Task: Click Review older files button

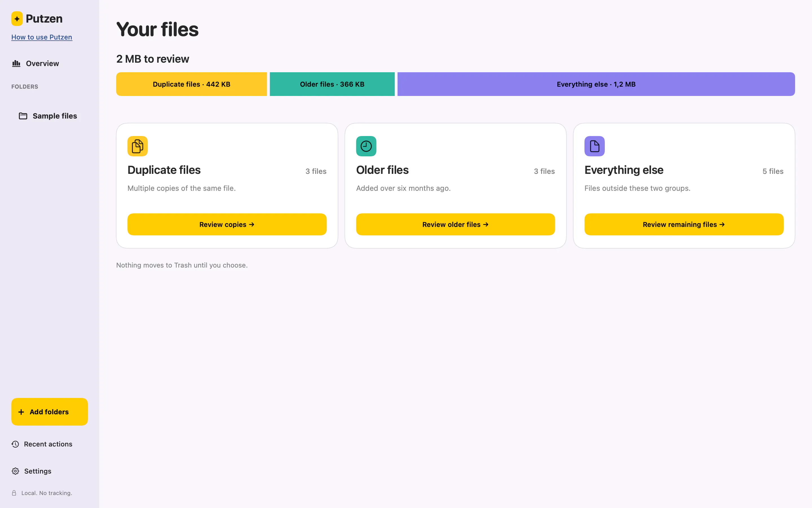Action: click(455, 224)
